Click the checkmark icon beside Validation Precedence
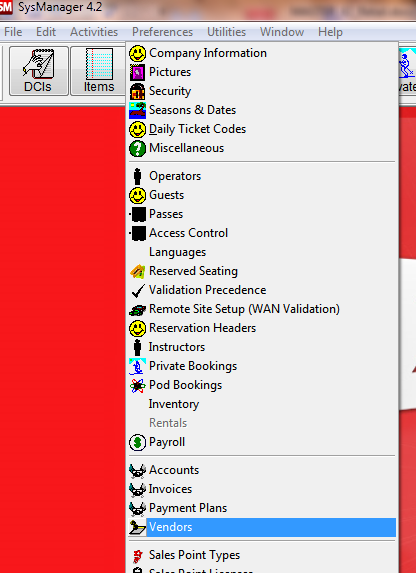The height and width of the screenshot is (573, 416). coord(138,291)
